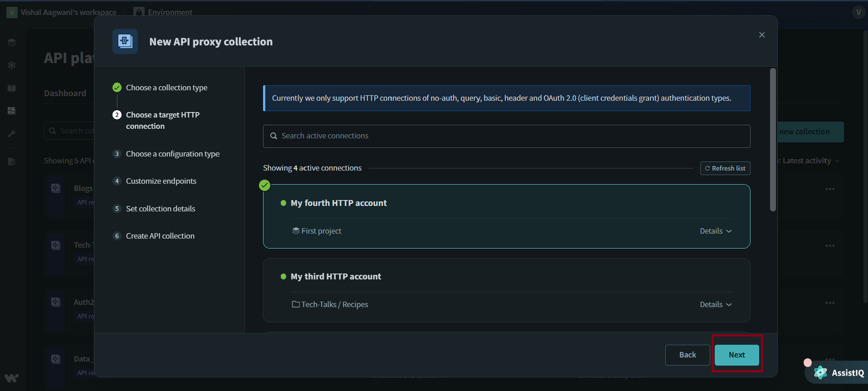Click the search magnifier icon in connections field

(x=273, y=136)
